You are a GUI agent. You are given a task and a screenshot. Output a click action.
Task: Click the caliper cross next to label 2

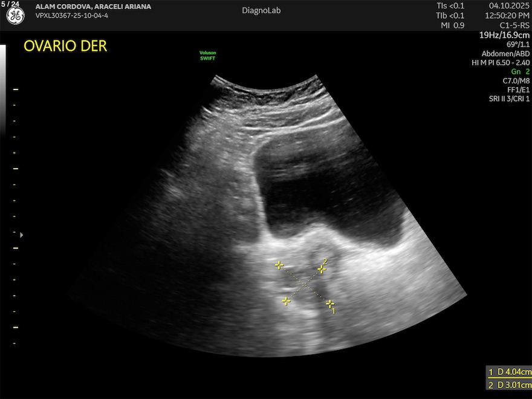322,269
